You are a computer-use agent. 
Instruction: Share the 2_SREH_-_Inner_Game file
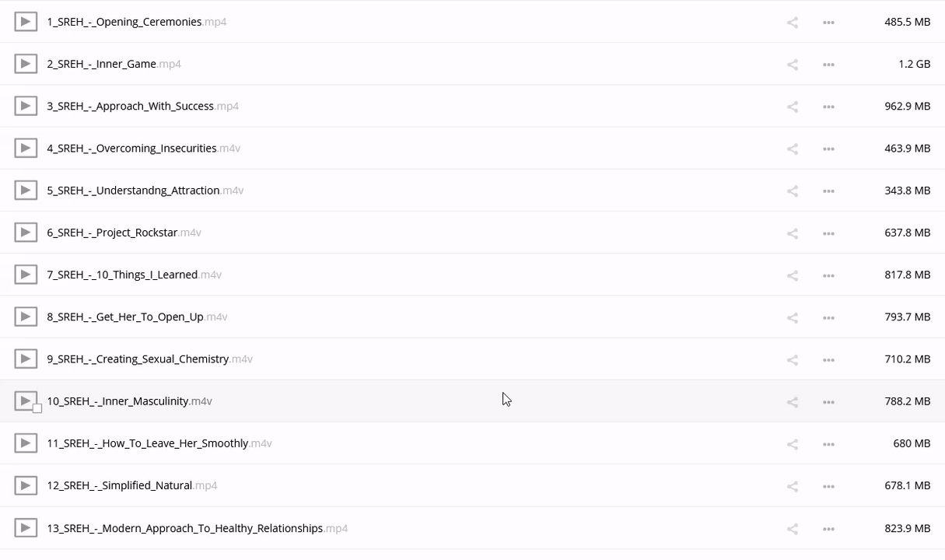[792, 65]
